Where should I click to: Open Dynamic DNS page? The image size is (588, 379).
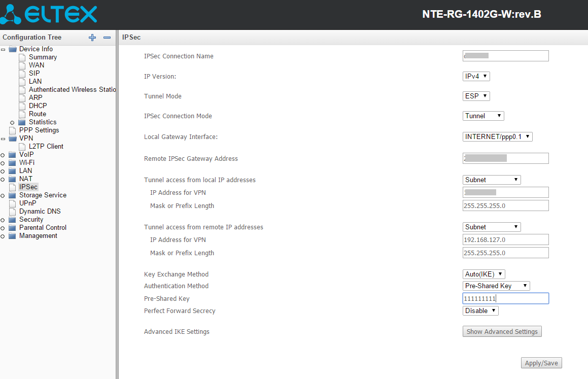(x=40, y=211)
